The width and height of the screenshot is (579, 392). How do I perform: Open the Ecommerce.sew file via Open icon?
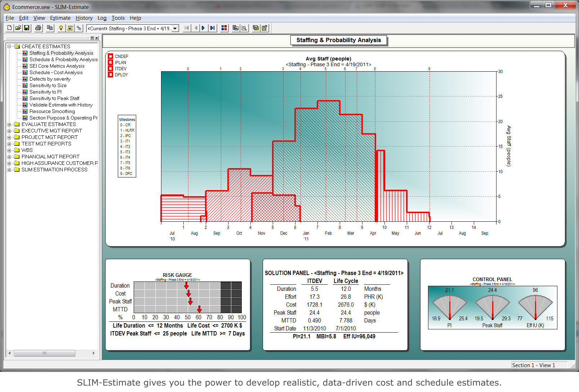click(x=18, y=28)
